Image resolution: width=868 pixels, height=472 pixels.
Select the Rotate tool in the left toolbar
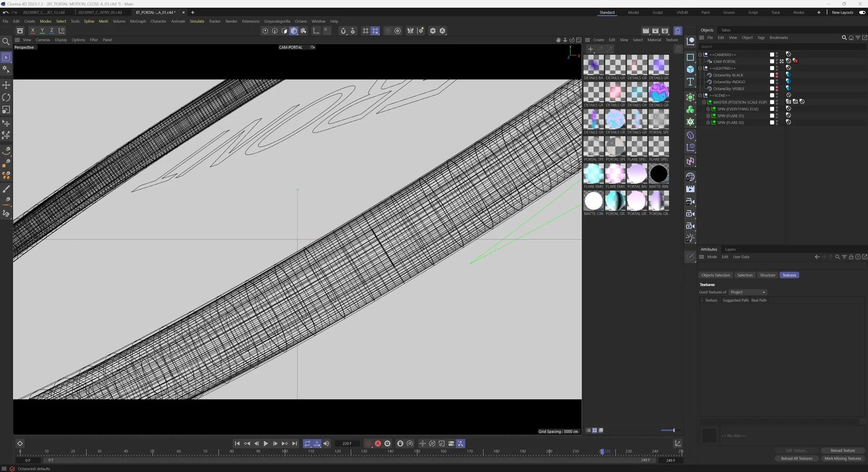pos(6,97)
